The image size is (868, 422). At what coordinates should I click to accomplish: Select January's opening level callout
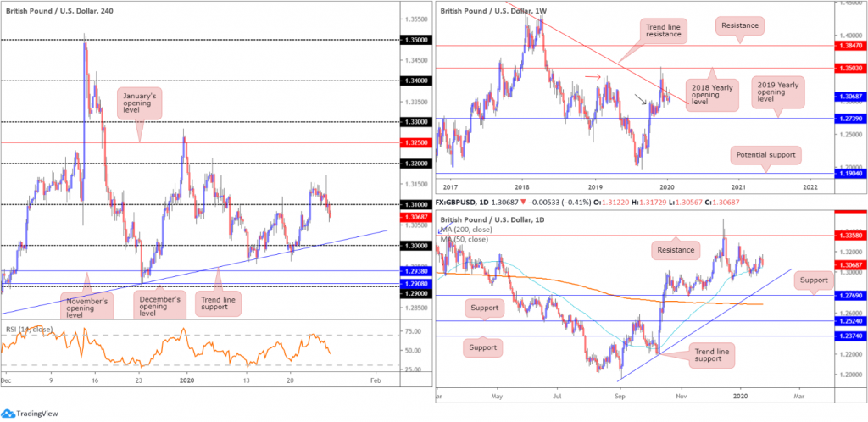[x=140, y=103]
